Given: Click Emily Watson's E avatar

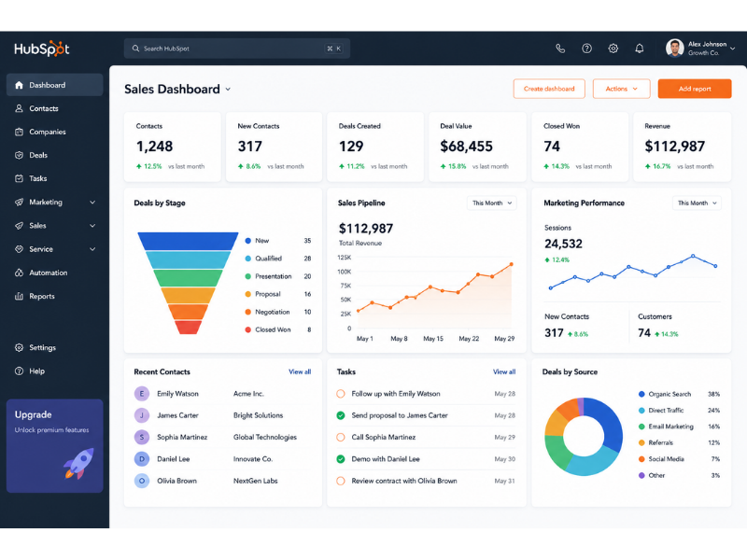Looking at the screenshot, I should tap(142, 394).
